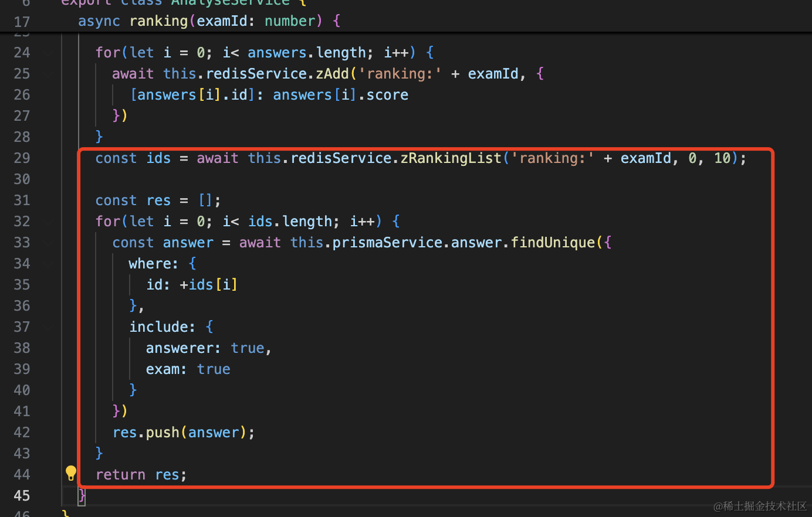Place cursor on the return keyword
Image resolution: width=812 pixels, height=517 pixels.
tap(120, 475)
